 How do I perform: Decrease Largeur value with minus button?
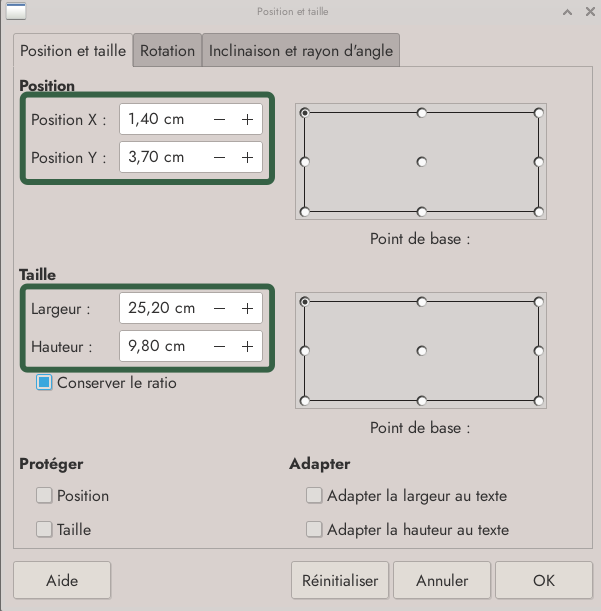tap(219, 309)
